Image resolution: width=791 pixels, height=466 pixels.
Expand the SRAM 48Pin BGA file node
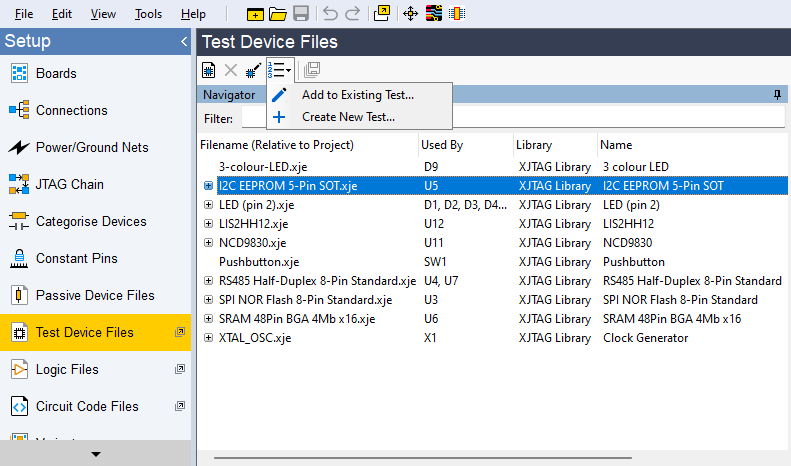tap(208, 319)
